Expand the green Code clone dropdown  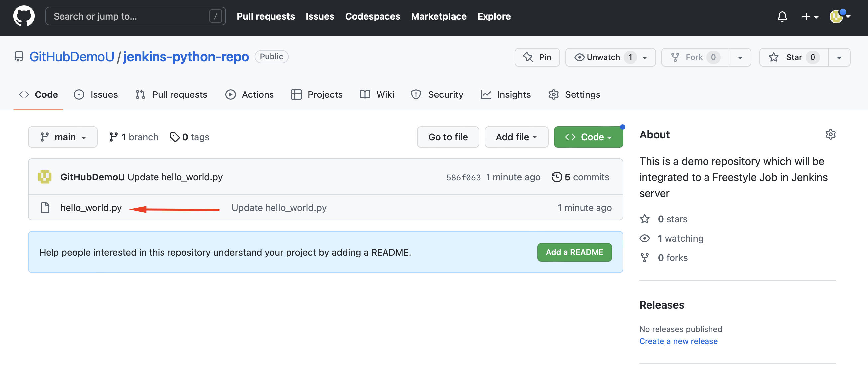click(588, 137)
